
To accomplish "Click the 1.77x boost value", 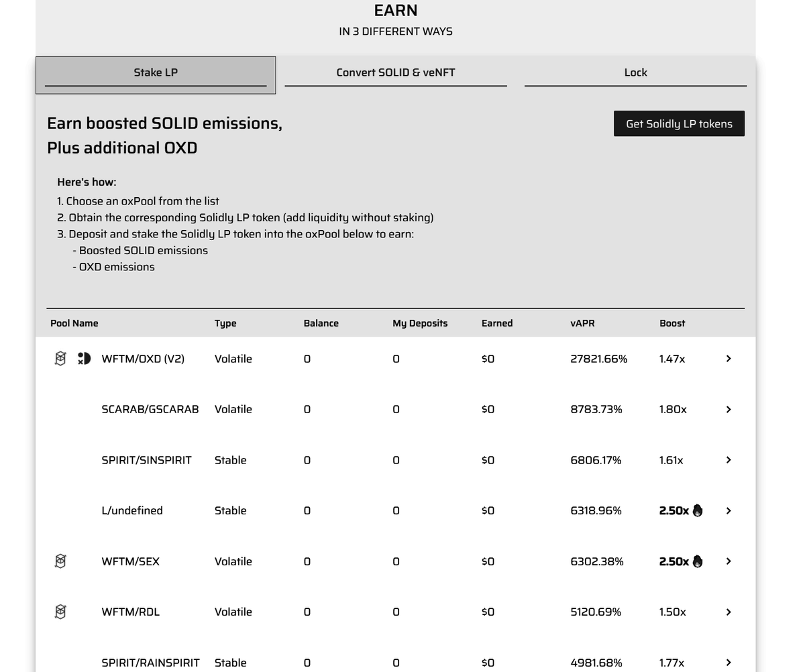I will coord(672,663).
